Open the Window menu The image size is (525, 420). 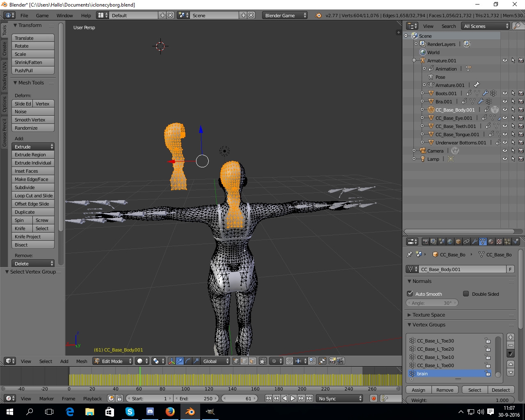(x=64, y=15)
